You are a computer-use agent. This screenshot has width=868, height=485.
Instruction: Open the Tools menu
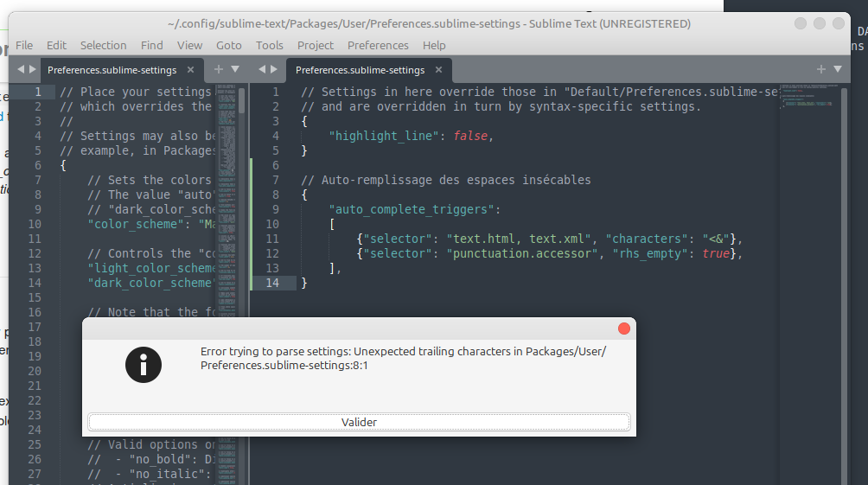pyautogui.click(x=270, y=46)
